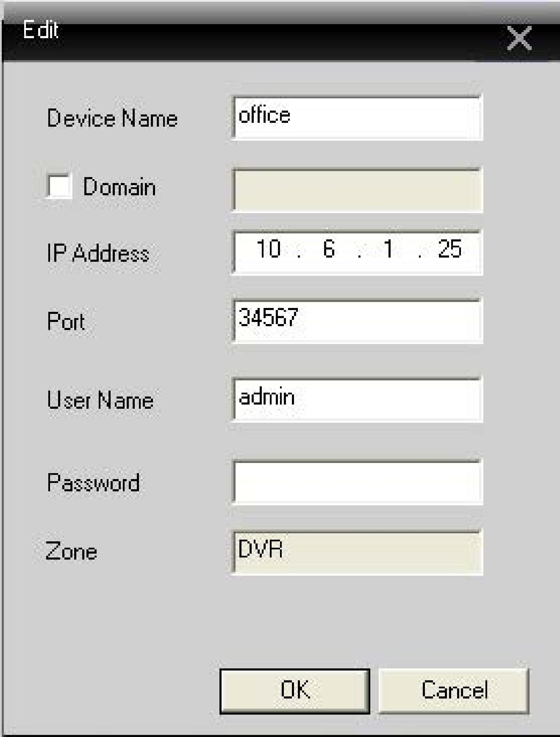Screen dimensions: 560x737
Task: Click the Edit title bar text
Action: point(40,30)
